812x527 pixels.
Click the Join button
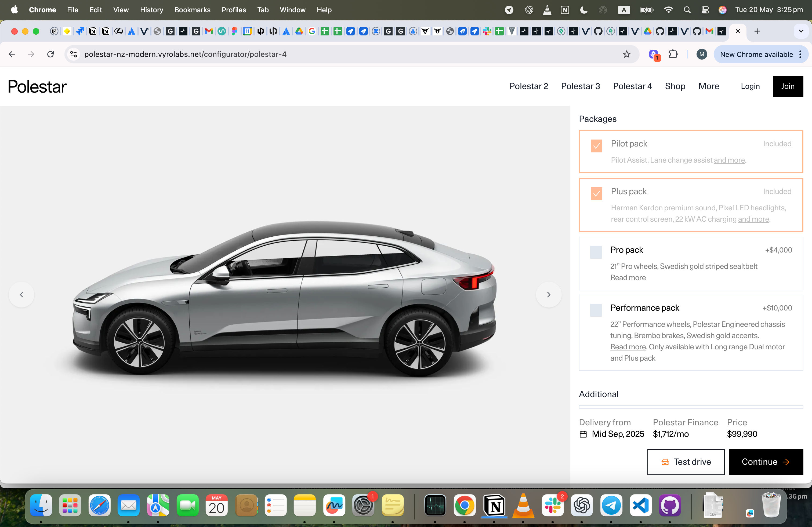(x=788, y=86)
